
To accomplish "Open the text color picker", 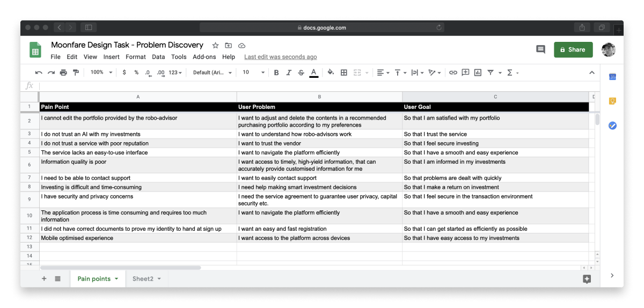I will [x=314, y=72].
